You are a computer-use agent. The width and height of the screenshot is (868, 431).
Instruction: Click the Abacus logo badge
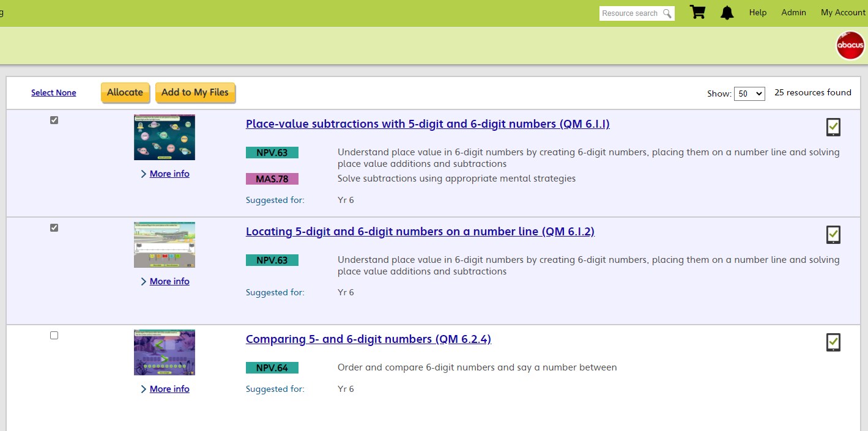point(850,46)
